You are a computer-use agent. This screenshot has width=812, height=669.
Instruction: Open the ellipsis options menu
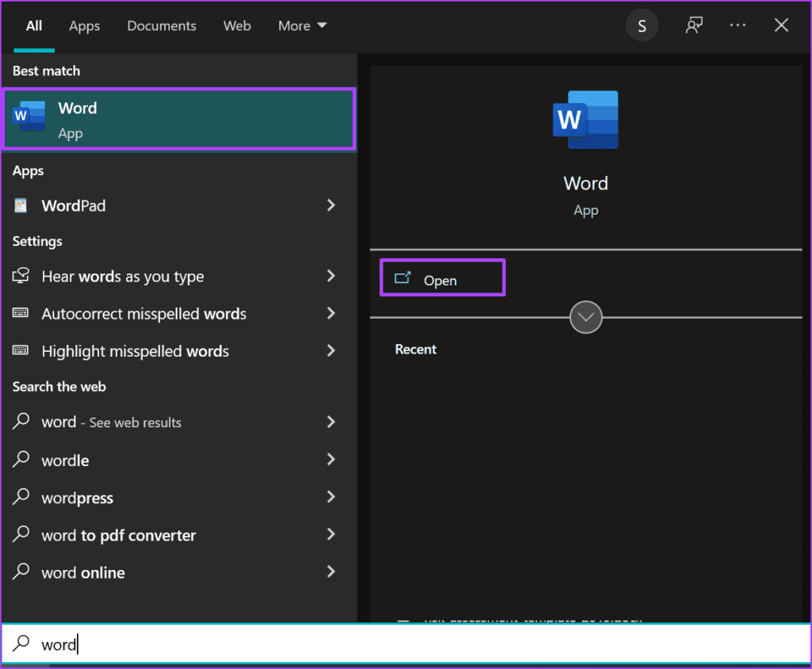pyautogui.click(x=737, y=25)
